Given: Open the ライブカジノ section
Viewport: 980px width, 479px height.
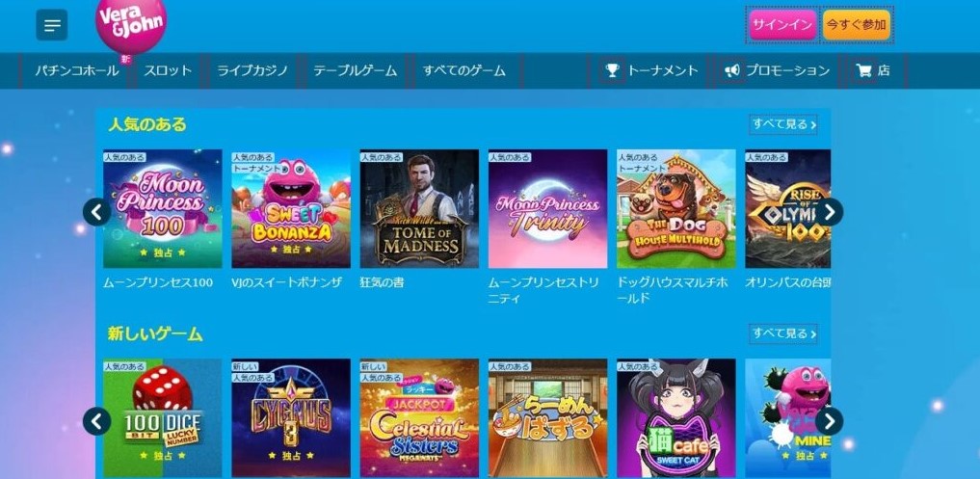Looking at the screenshot, I should [x=252, y=70].
